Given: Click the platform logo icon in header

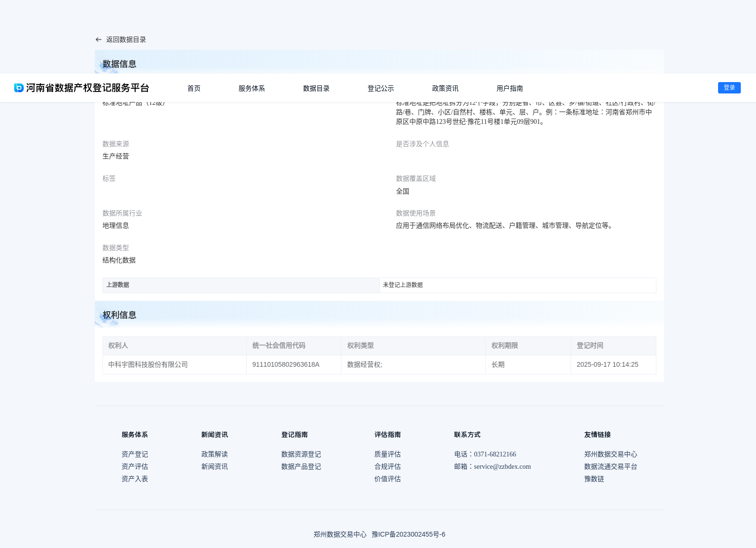Looking at the screenshot, I should pos(19,88).
